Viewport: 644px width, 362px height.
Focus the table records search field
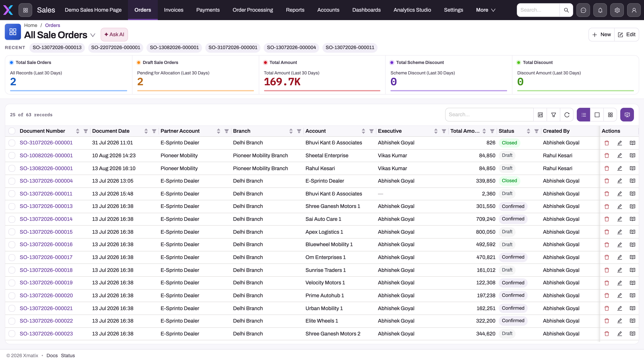(x=489, y=115)
